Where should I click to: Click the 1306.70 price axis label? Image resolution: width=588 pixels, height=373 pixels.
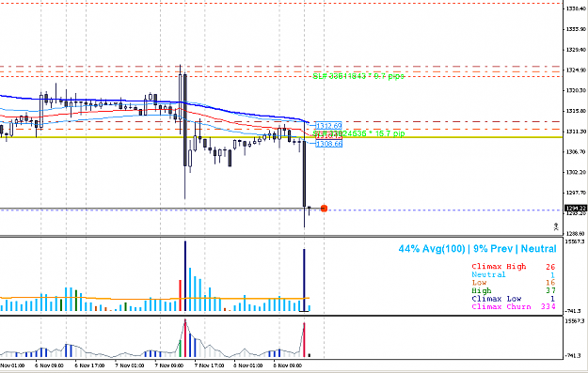tap(577, 151)
